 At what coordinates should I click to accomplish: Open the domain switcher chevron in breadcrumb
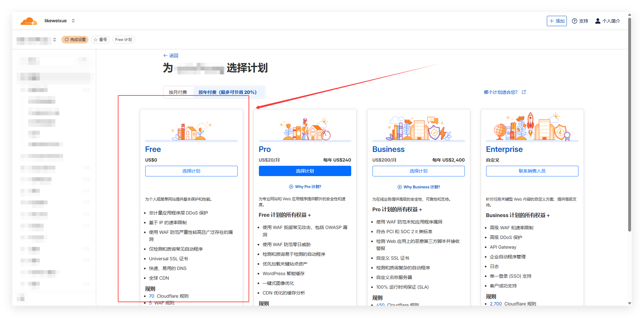point(54,39)
